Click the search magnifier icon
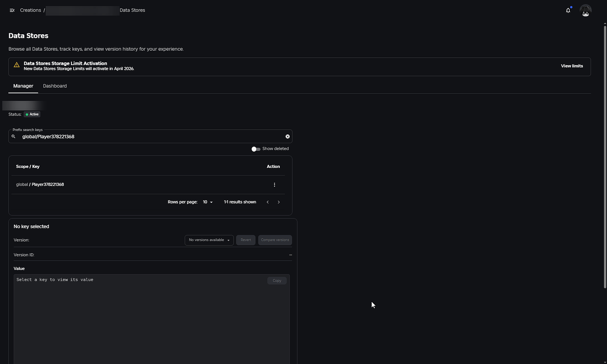 coord(13,136)
